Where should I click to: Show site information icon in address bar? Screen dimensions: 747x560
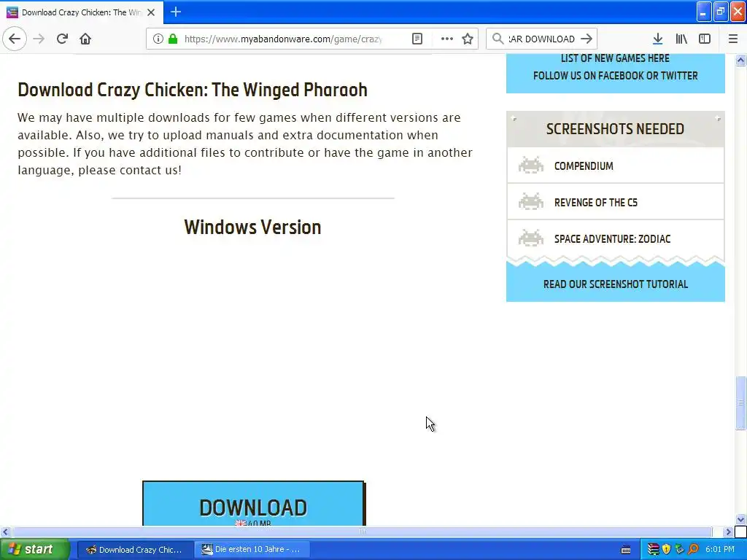[158, 39]
